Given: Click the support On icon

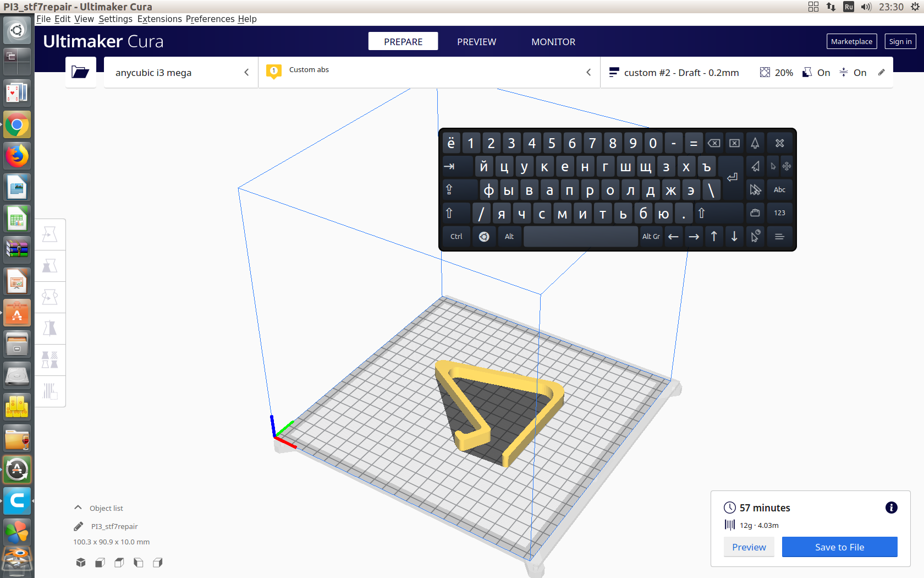Looking at the screenshot, I should [x=807, y=72].
